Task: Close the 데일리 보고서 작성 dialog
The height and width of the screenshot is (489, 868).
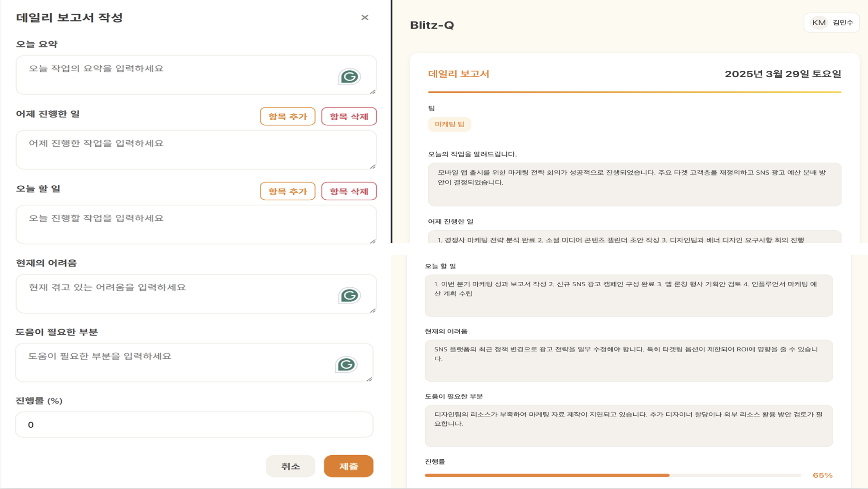Action: (x=364, y=17)
